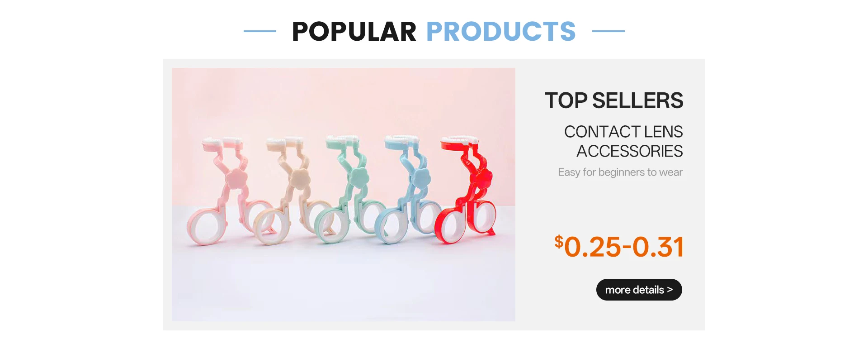
Task: Select the red lens applicator tool
Action: tap(466, 189)
